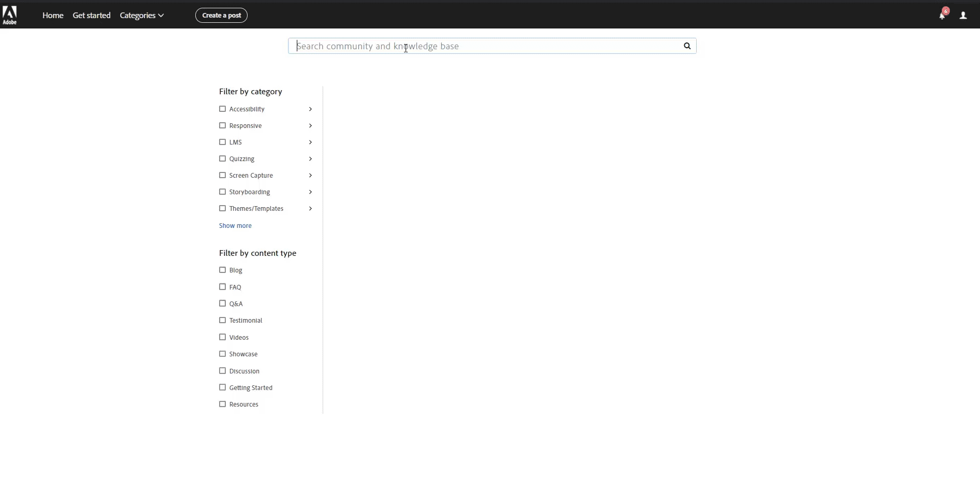980x491 pixels.
Task: Expand Screen Capture subcategories
Action: point(310,176)
